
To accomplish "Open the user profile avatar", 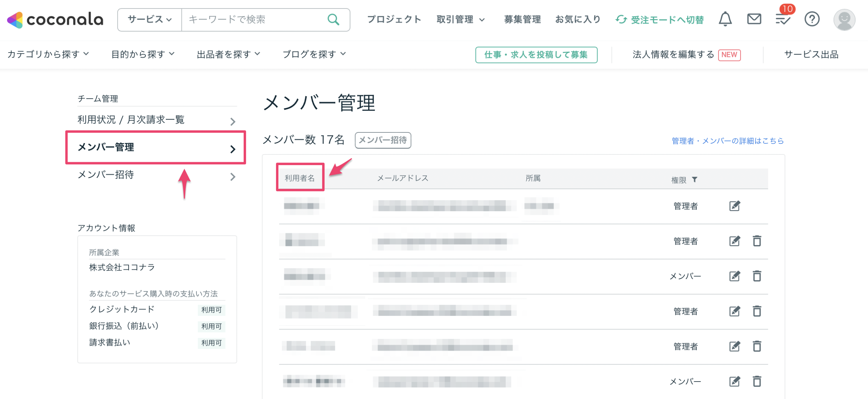I will click(x=844, y=20).
